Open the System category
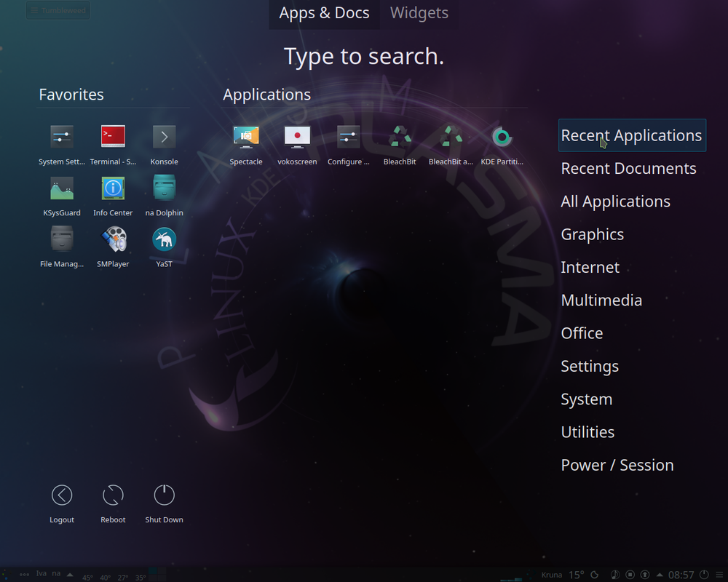This screenshot has height=582, width=728. tap(587, 399)
